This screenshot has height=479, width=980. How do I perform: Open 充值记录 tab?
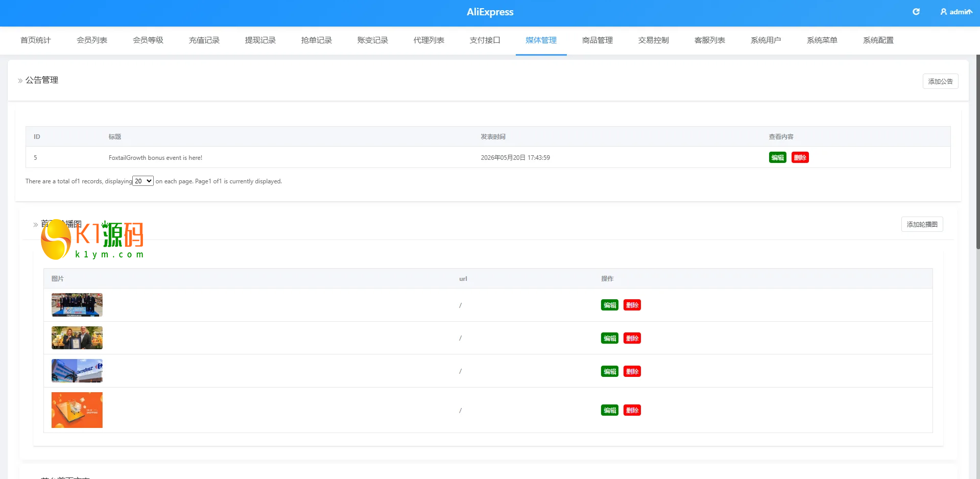(x=204, y=40)
